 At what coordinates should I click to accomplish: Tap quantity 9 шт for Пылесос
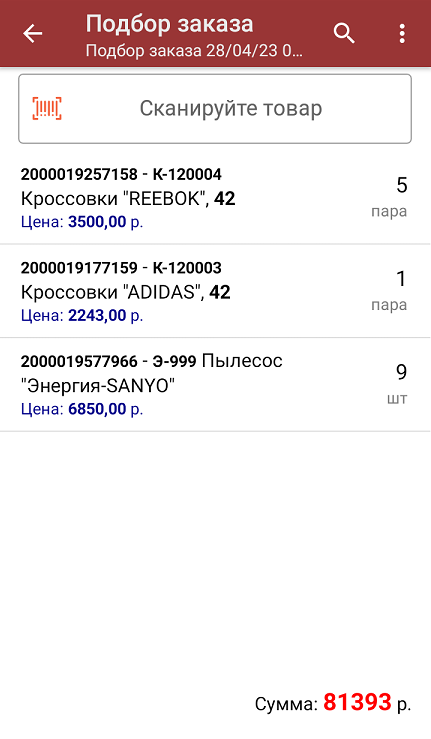397,384
